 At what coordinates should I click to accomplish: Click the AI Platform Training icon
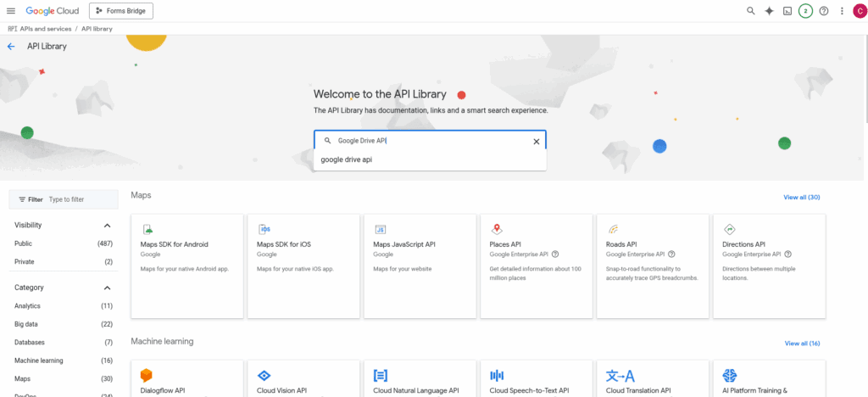click(730, 376)
